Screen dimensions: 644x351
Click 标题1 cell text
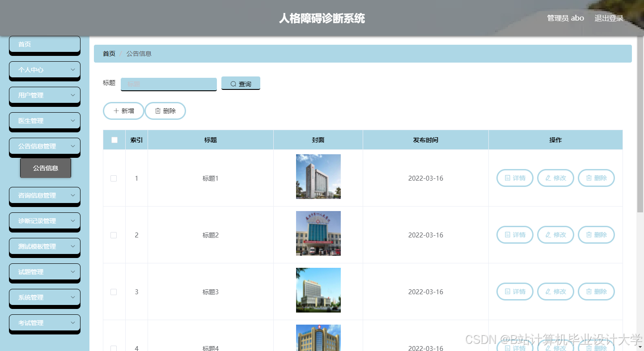click(211, 178)
